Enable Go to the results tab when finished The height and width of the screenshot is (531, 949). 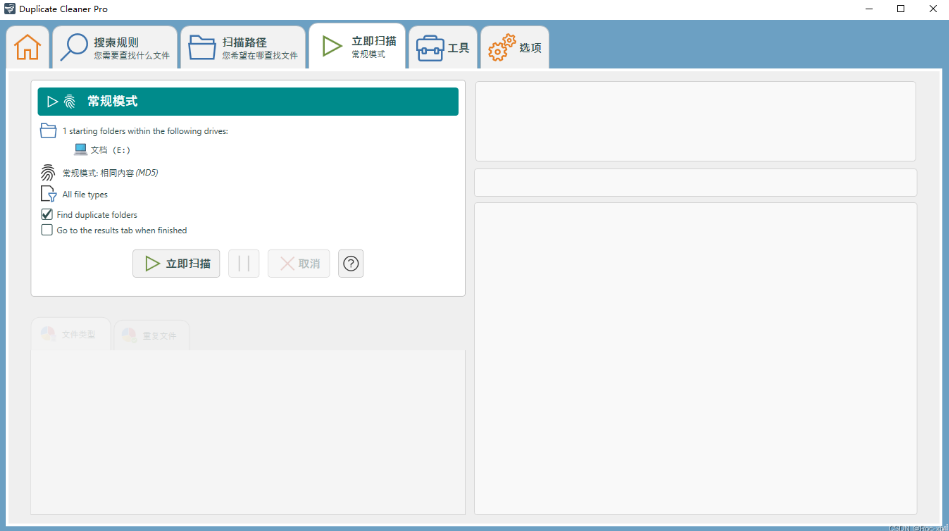(x=47, y=230)
